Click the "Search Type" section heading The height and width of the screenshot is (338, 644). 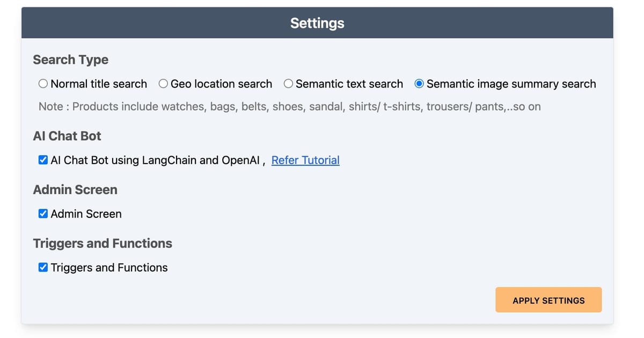(71, 60)
